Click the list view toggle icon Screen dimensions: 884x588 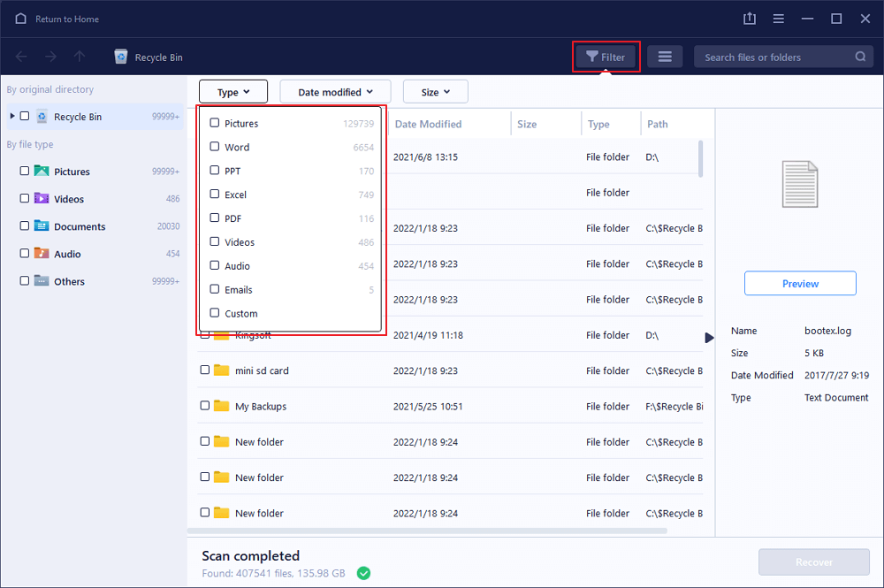[665, 57]
